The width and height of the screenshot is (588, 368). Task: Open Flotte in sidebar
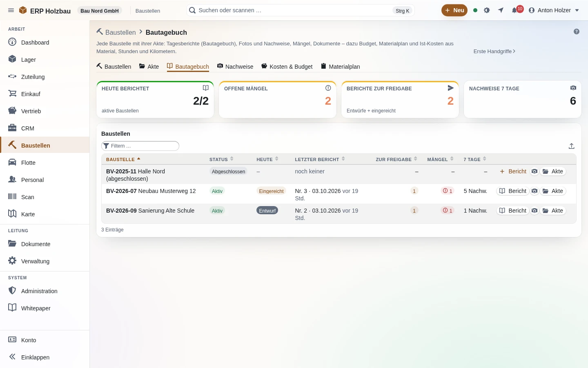pos(45,162)
